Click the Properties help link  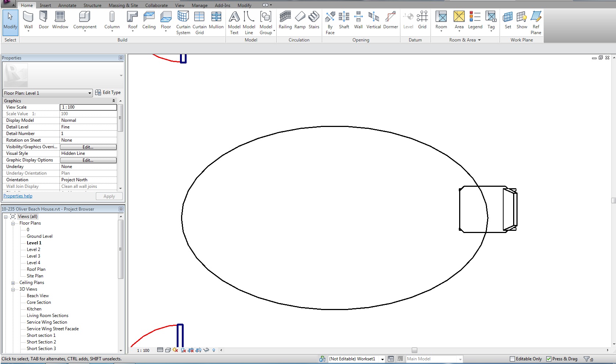point(18,196)
